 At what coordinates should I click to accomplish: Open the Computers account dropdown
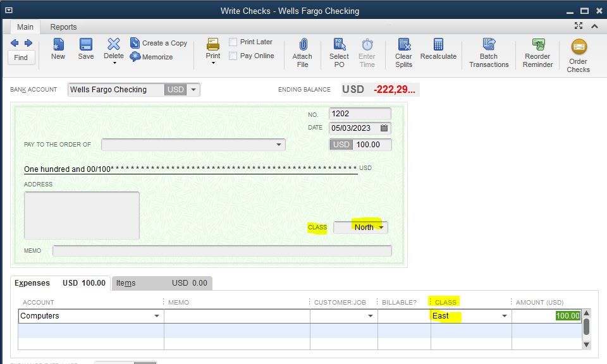click(x=157, y=316)
